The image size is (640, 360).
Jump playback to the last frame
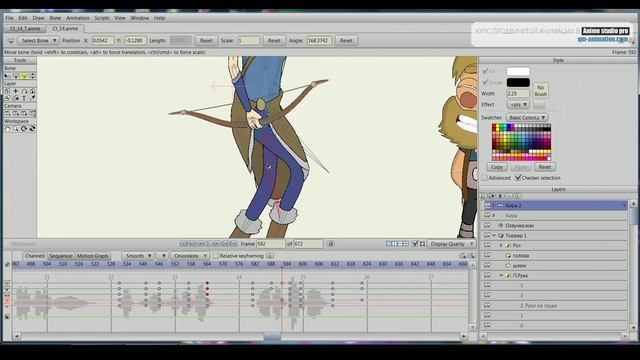(234, 244)
